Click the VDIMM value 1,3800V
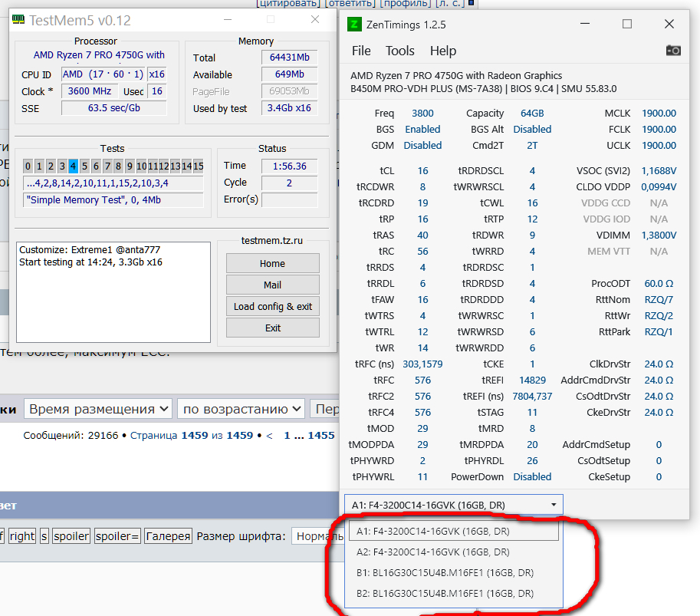This screenshot has width=700, height=616. coord(659,235)
